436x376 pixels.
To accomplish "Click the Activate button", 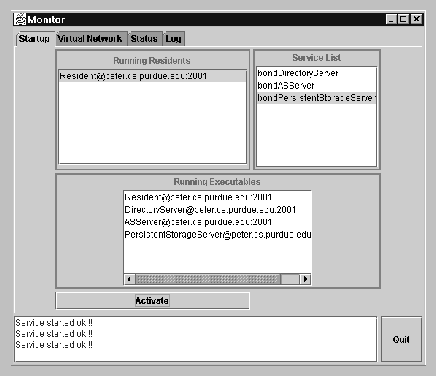I will click(152, 301).
